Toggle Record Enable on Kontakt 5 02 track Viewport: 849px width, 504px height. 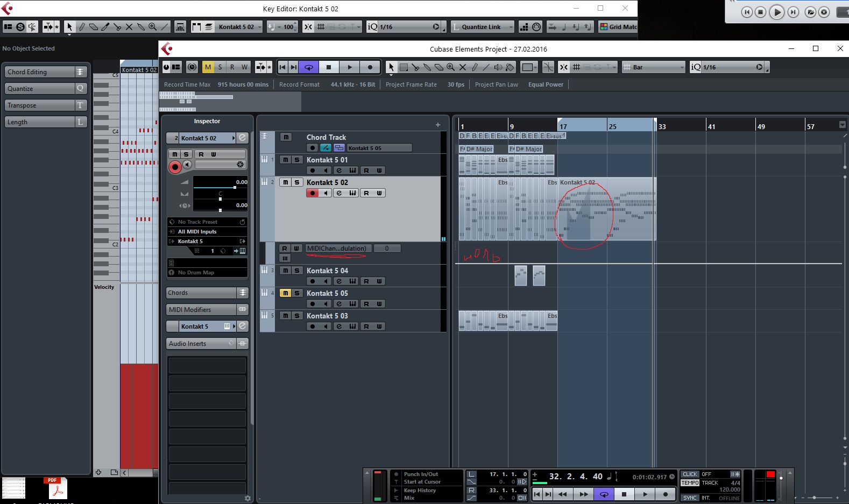pyautogui.click(x=313, y=193)
